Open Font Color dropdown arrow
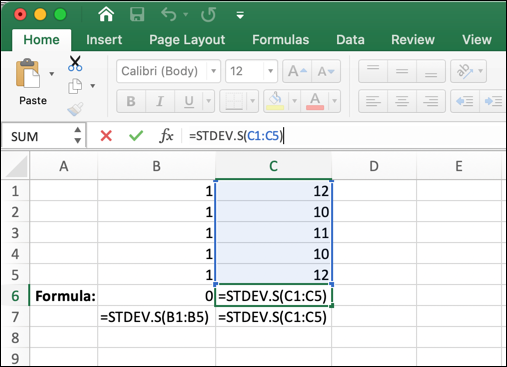Screen dimensions: 507x367 point(334,101)
